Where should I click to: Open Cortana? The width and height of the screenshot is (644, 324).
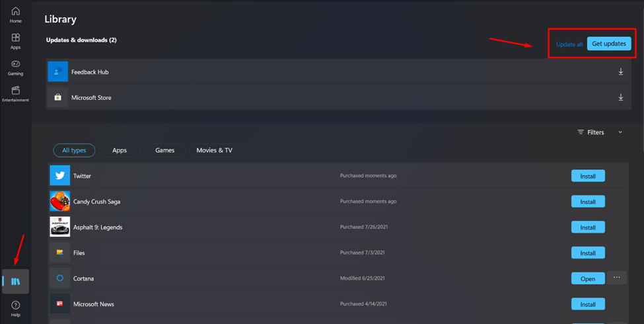point(588,279)
